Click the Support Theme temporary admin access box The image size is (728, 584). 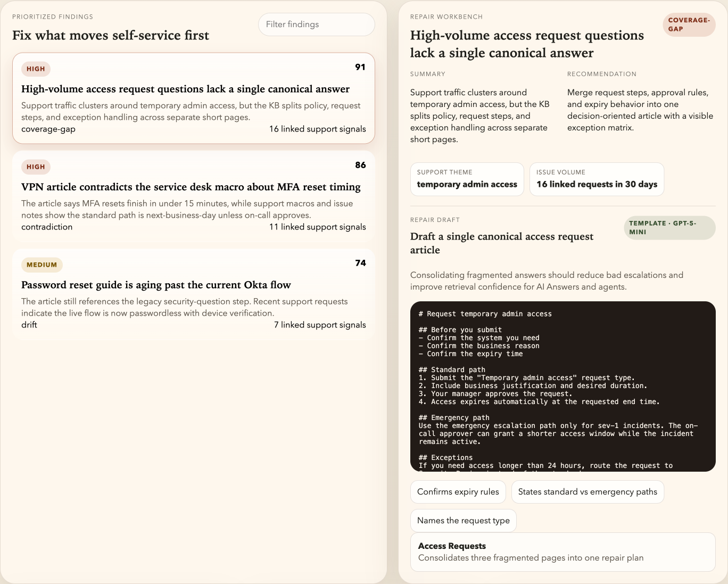pos(467,179)
